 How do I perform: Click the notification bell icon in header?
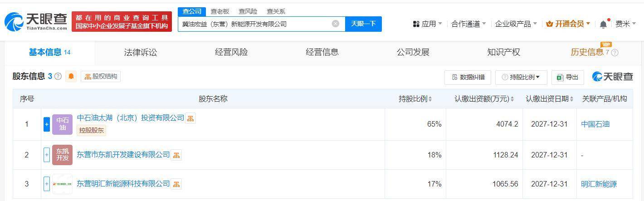[603, 24]
